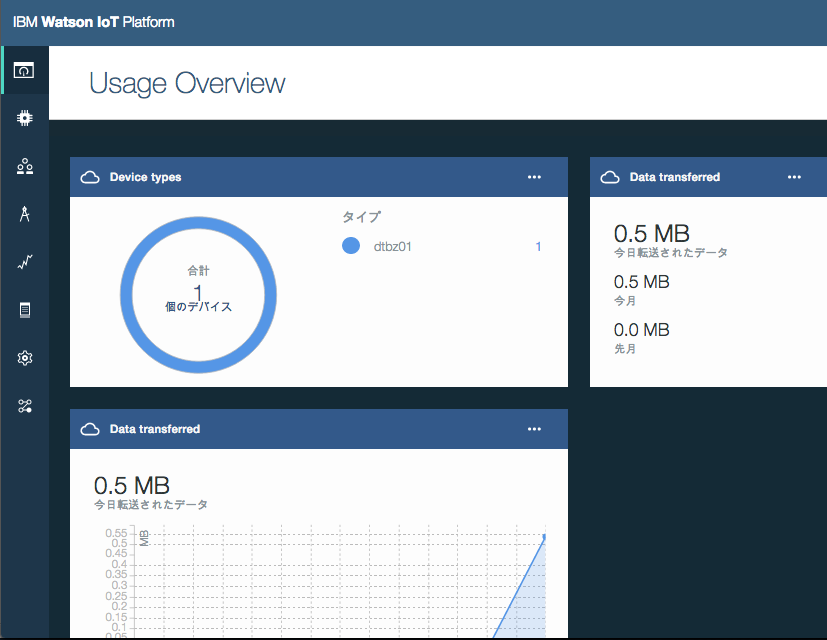Click the cloud icon on Device types card
827x640 pixels.
tap(90, 177)
